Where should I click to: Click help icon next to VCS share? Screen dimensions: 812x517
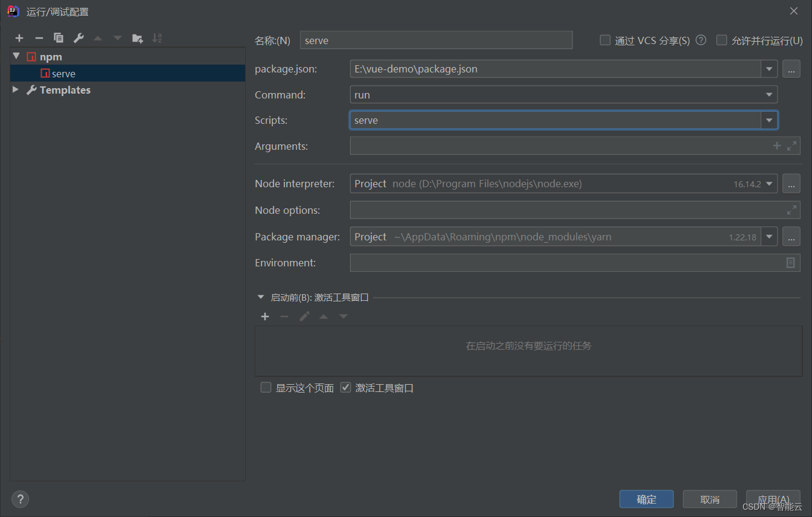click(701, 40)
